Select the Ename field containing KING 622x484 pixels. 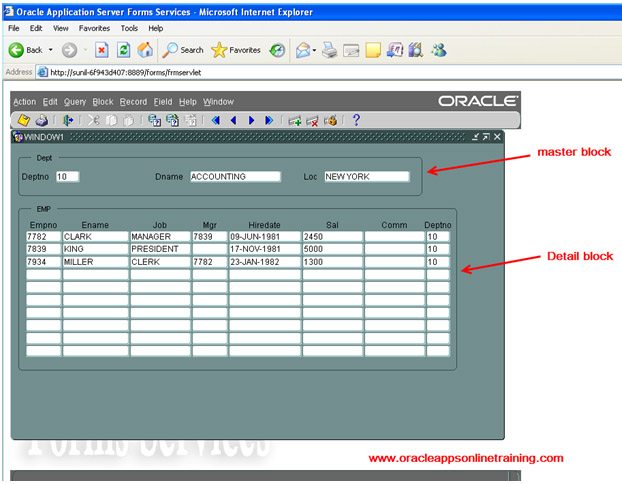click(x=94, y=249)
